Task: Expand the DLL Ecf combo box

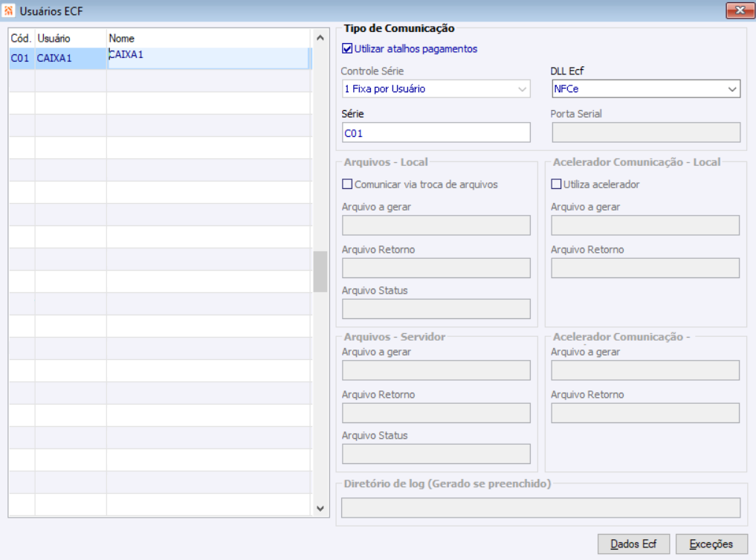Action: (646, 89)
